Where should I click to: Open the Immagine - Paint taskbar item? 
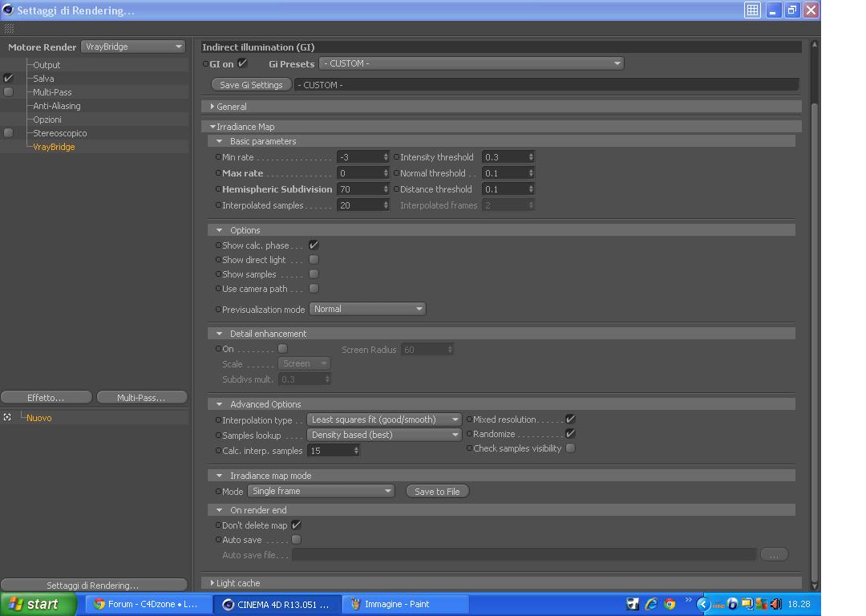tap(406, 605)
